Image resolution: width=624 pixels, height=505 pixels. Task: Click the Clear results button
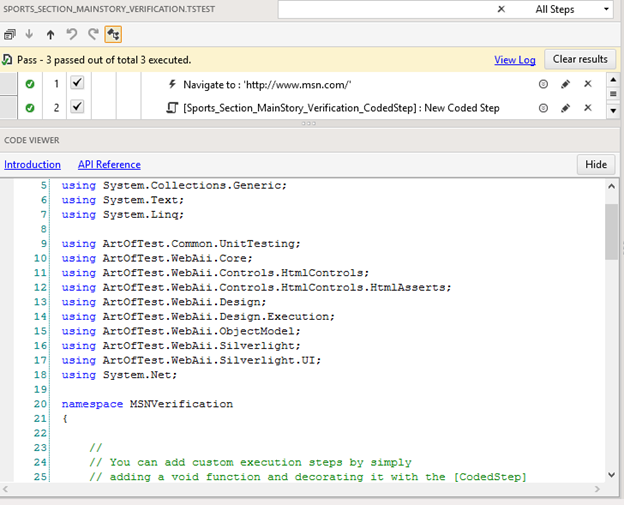[580, 60]
